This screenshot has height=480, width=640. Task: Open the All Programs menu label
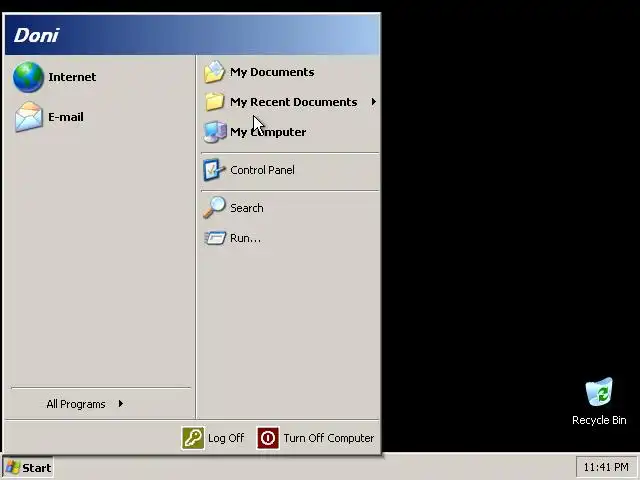(76, 404)
